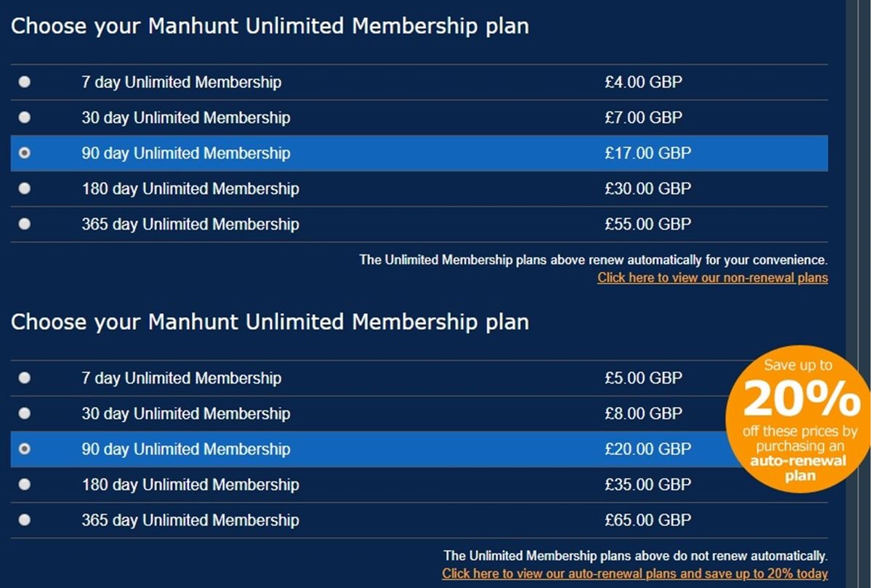Pick the £35.00 180 day plan radio button
The image size is (875, 588).
(x=25, y=484)
